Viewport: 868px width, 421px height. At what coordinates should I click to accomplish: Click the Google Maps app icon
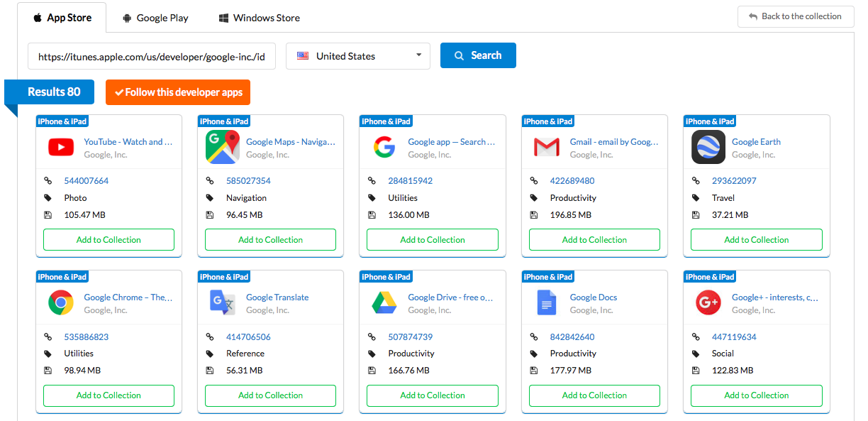pos(223,148)
